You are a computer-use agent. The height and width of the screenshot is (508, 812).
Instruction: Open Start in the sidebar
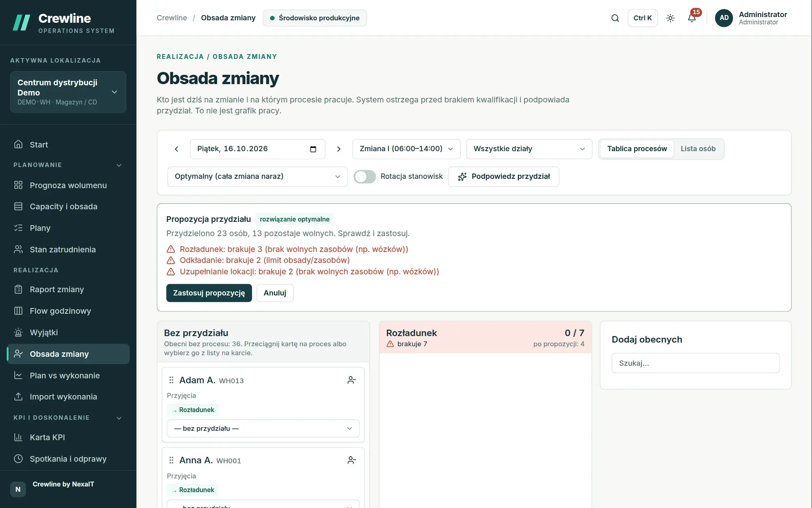(68, 145)
